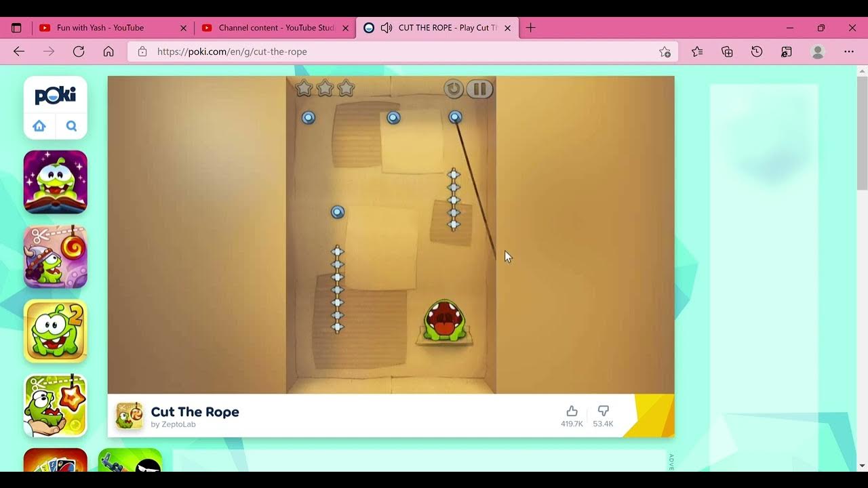
Task: Add this page to favorites
Action: point(665,52)
